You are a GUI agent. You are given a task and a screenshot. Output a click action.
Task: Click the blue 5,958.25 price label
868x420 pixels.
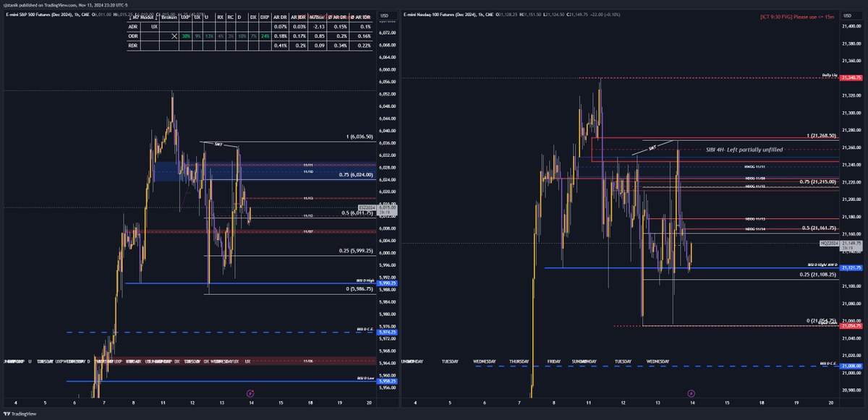(387, 381)
